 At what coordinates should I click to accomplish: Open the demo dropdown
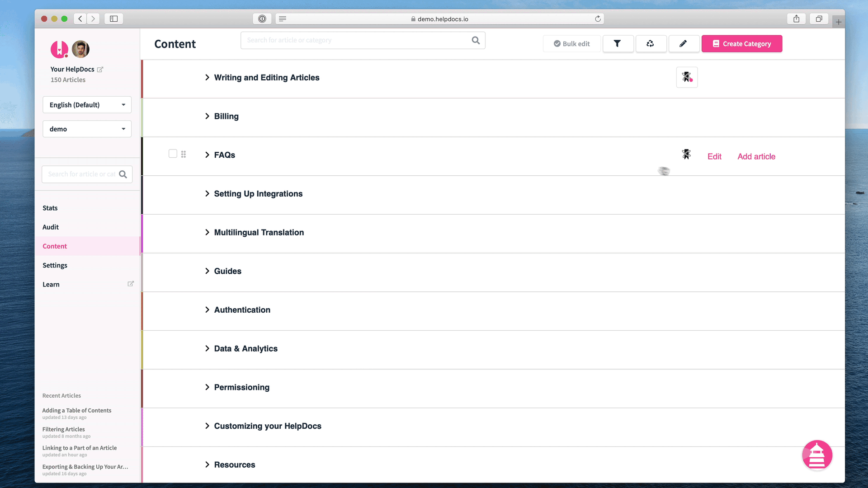[87, 129]
